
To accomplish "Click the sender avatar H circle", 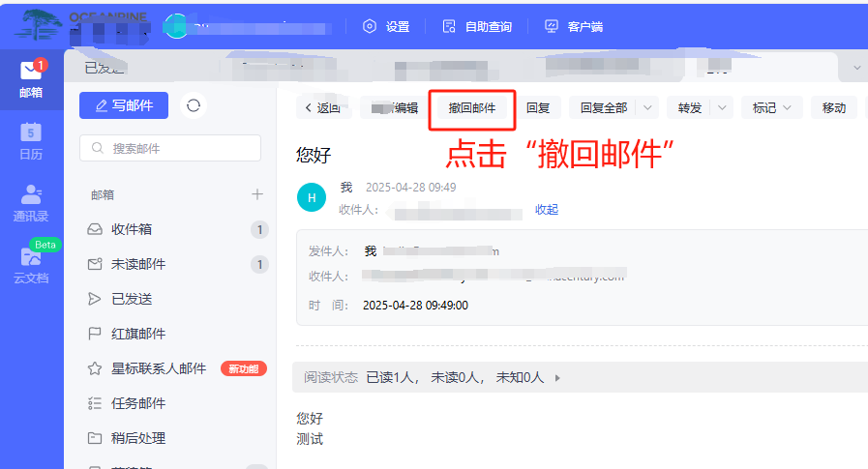I will tap(312, 197).
